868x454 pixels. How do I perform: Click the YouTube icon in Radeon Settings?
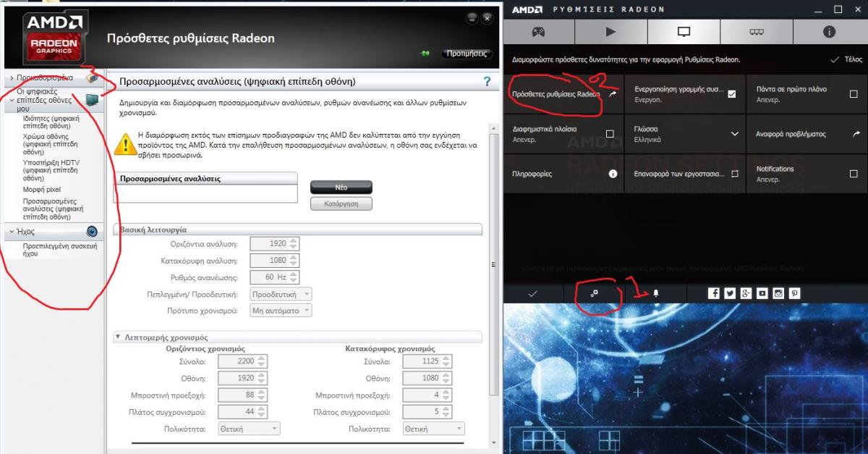(762, 293)
